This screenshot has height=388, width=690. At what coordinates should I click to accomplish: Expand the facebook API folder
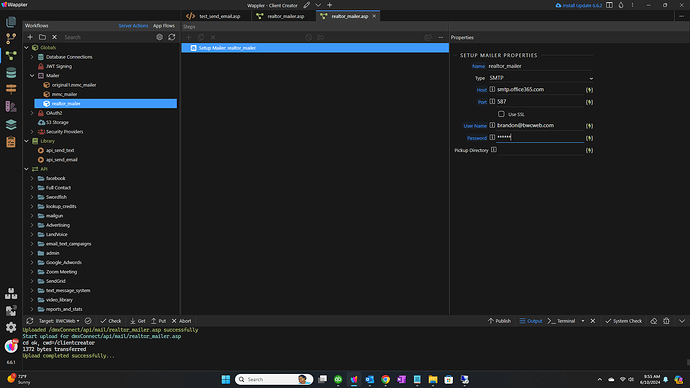[x=32, y=179]
